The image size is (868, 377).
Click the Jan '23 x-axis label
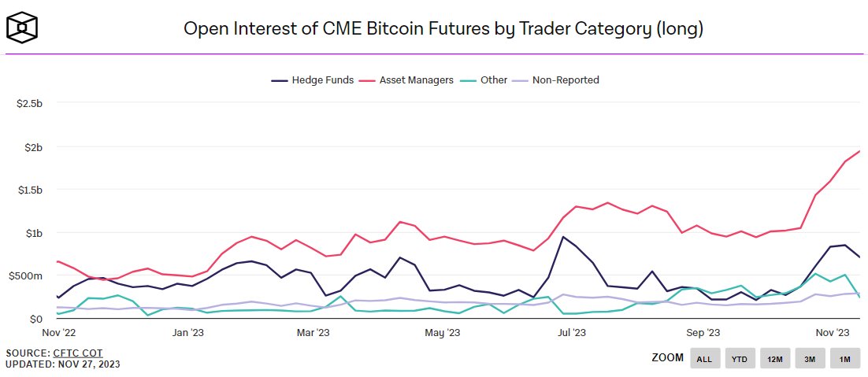pyautogui.click(x=188, y=333)
